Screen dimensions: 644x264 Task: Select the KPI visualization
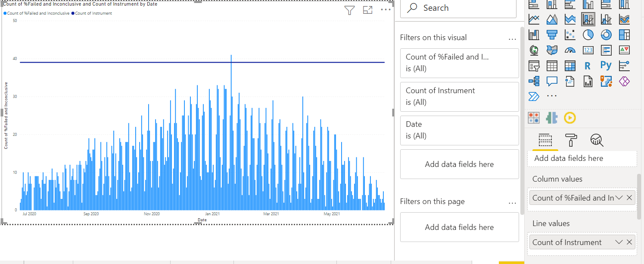coord(624,50)
